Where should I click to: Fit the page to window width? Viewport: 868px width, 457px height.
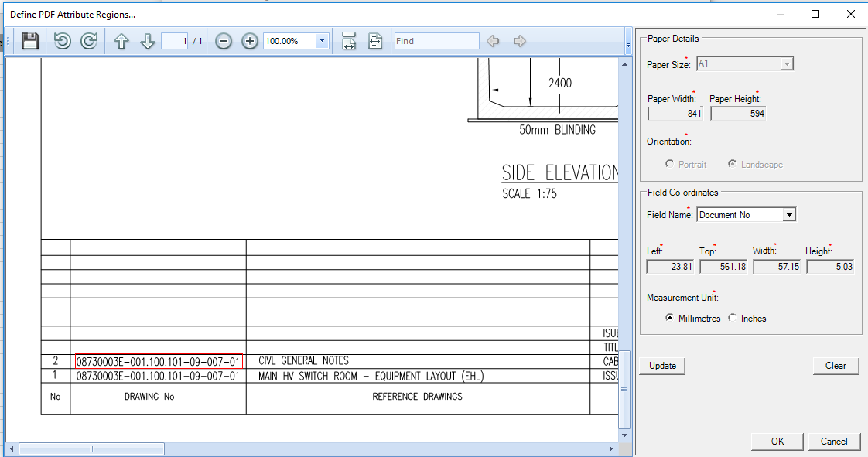click(x=349, y=41)
